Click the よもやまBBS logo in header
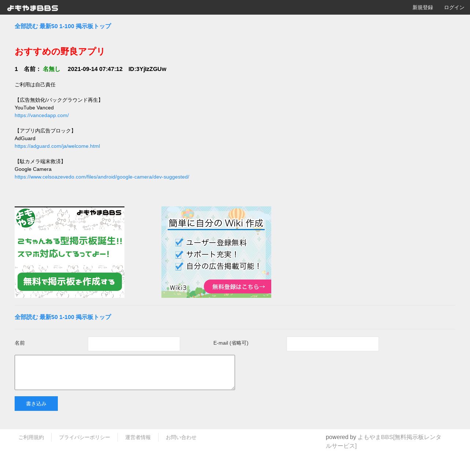This screenshot has height=476, width=470. tap(33, 8)
